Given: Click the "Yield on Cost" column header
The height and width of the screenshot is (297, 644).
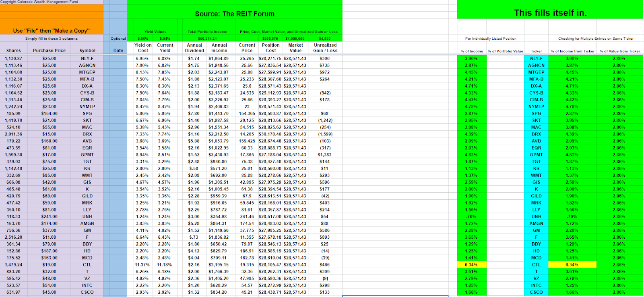Looking at the screenshot, I should (x=143, y=48).
